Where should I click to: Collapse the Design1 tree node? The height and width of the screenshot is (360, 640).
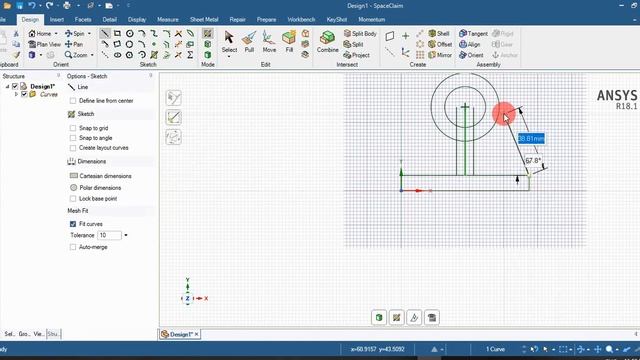(7, 87)
